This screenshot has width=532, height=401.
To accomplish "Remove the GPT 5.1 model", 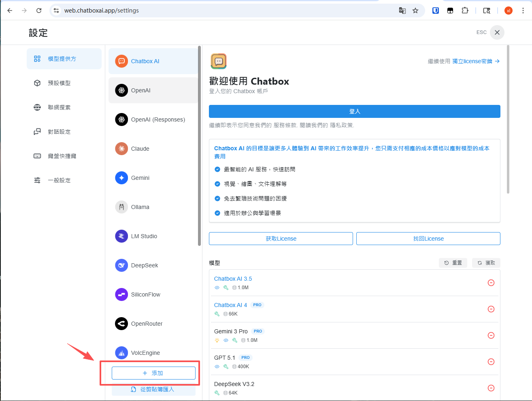I will coord(491,362).
